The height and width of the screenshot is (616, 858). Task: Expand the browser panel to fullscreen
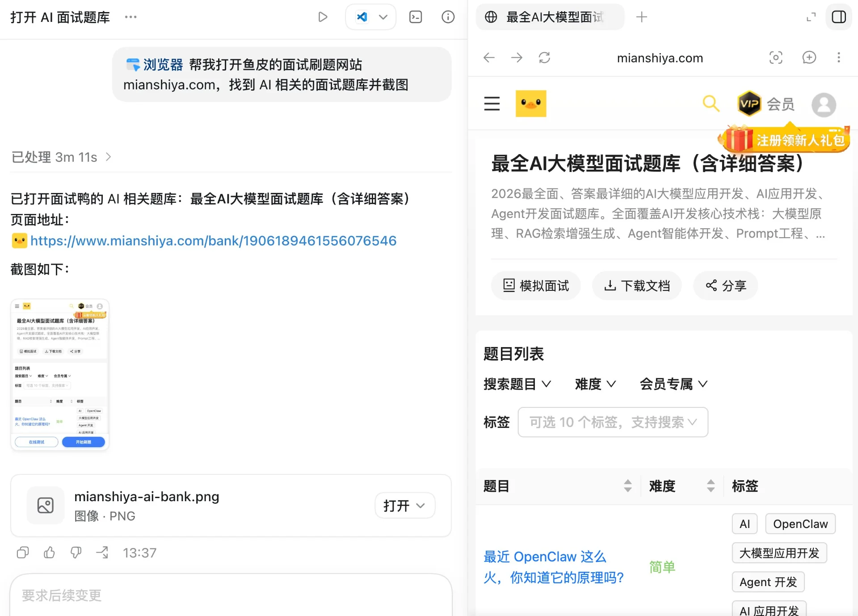[811, 17]
